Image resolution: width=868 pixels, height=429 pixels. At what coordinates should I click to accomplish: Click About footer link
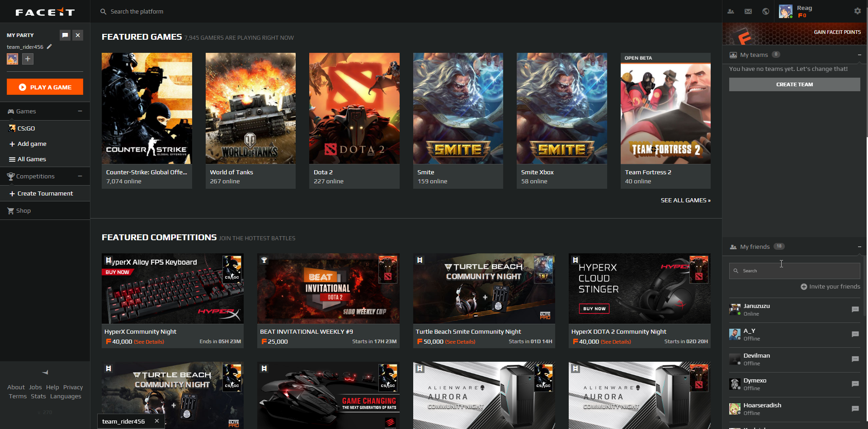click(x=16, y=387)
